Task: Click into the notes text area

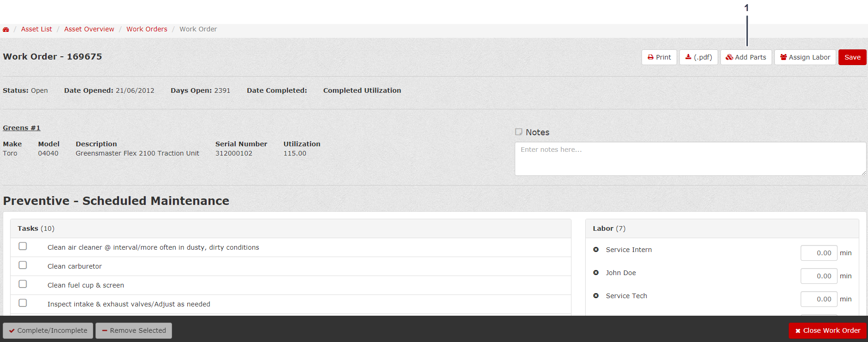Action: pos(690,159)
